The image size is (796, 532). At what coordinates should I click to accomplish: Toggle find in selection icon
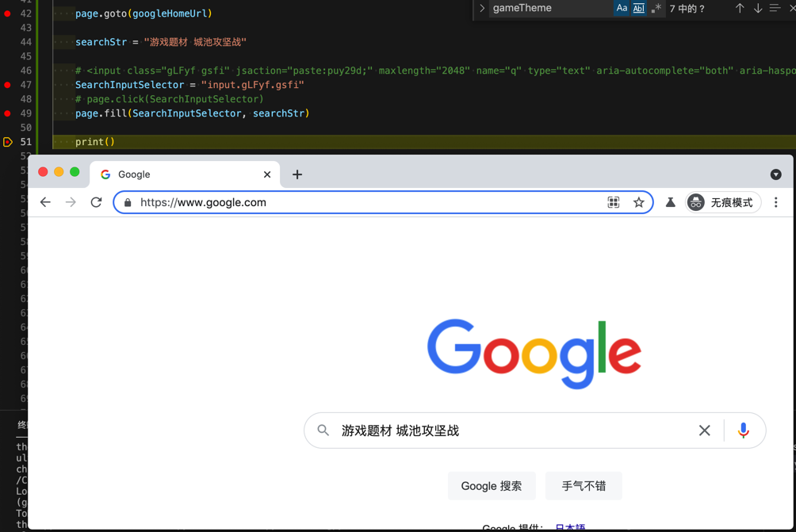click(x=775, y=8)
